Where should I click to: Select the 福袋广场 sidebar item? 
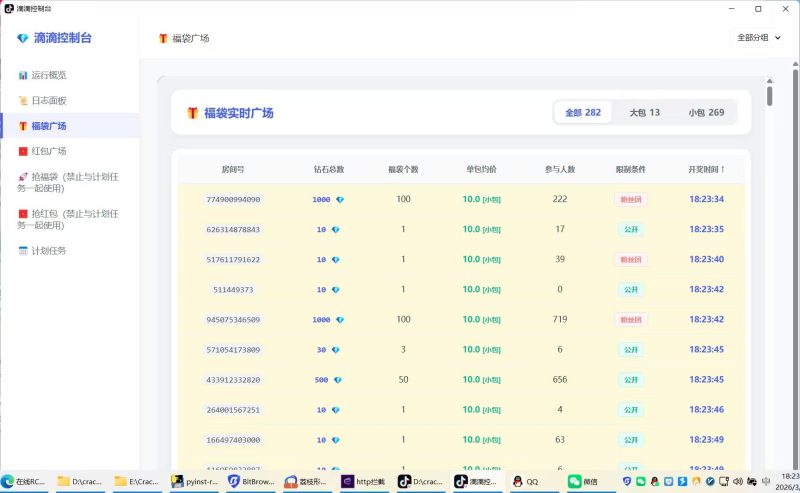(69, 126)
